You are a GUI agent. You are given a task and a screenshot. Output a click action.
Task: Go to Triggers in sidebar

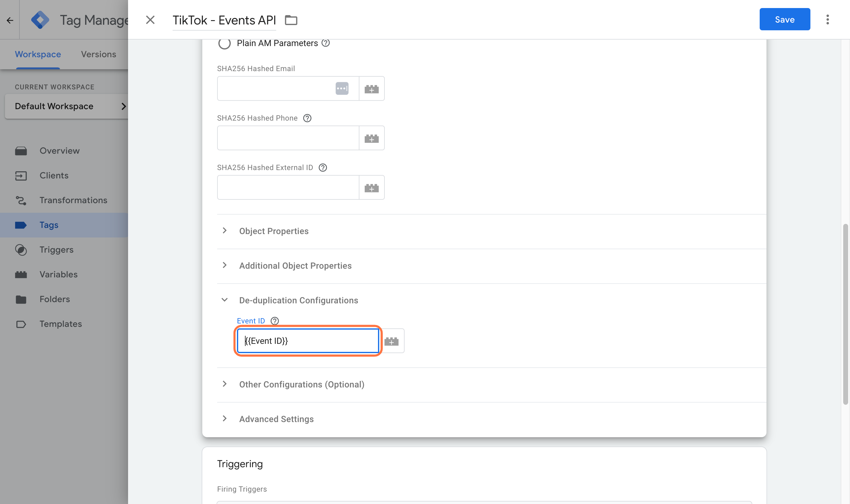[64, 250]
